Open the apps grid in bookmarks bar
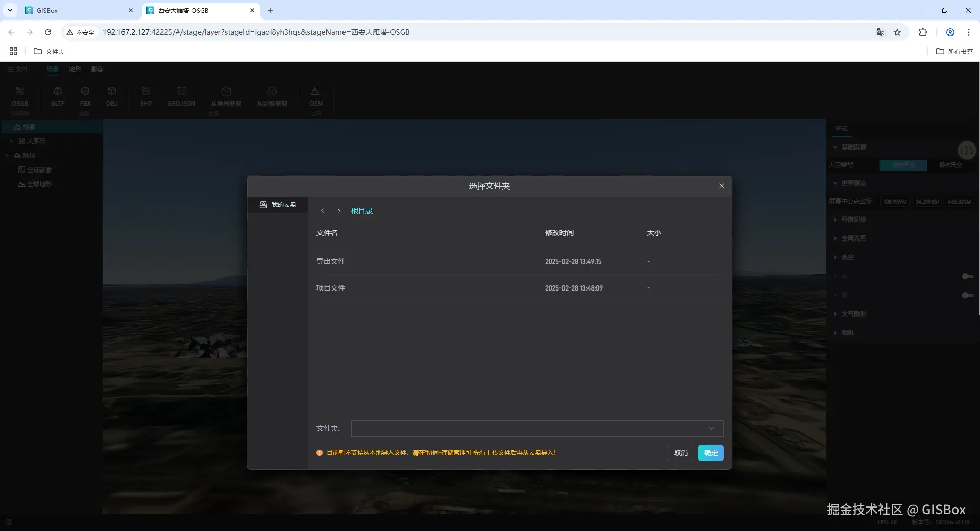The height and width of the screenshot is (531, 980). pyautogui.click(x=13, y=51)
